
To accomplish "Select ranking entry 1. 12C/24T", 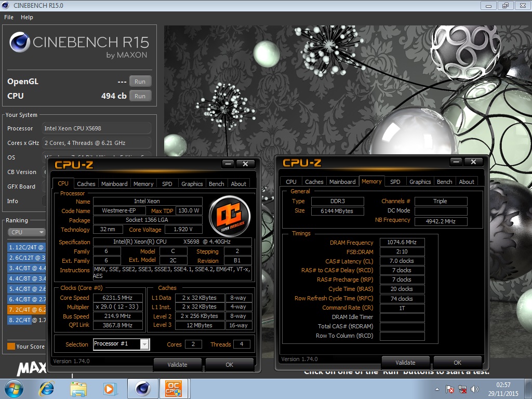I will coord(26,247).
